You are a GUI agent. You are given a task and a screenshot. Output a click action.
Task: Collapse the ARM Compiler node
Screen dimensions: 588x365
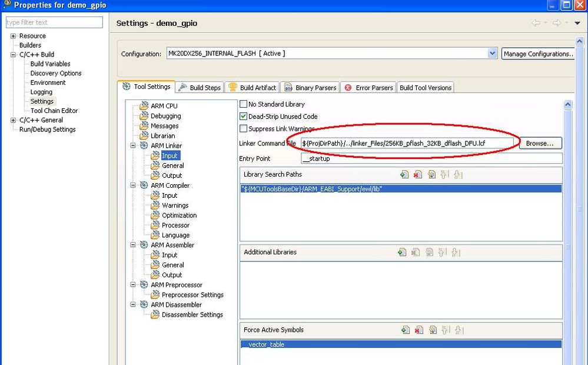133,185
